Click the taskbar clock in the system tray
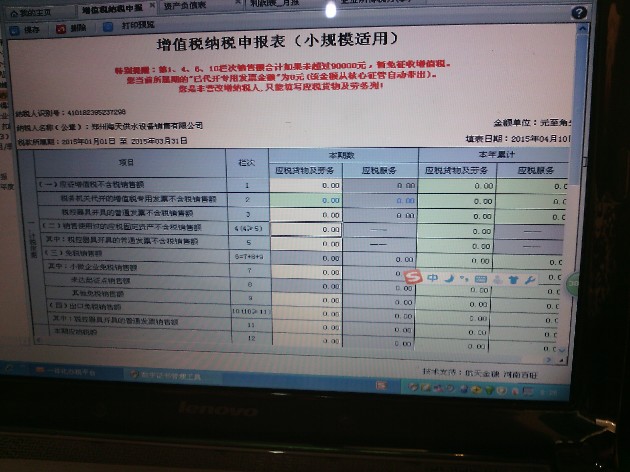 click(x=550, y=392)
